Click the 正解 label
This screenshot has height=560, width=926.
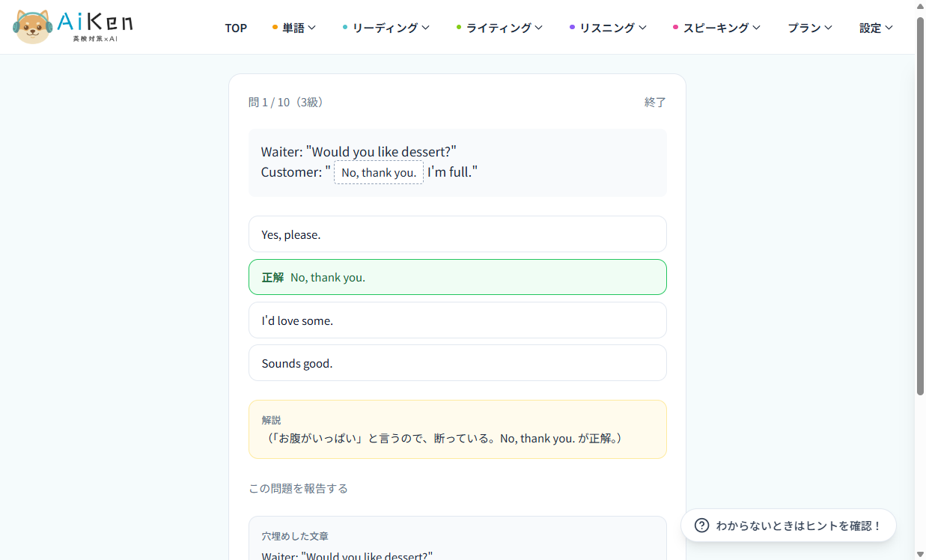point(272,277)
